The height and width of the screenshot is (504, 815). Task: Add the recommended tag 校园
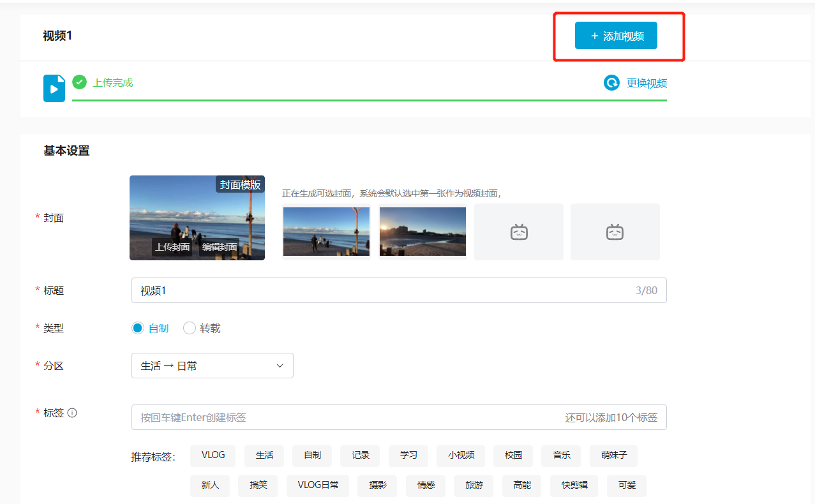[x=513, y=456]
